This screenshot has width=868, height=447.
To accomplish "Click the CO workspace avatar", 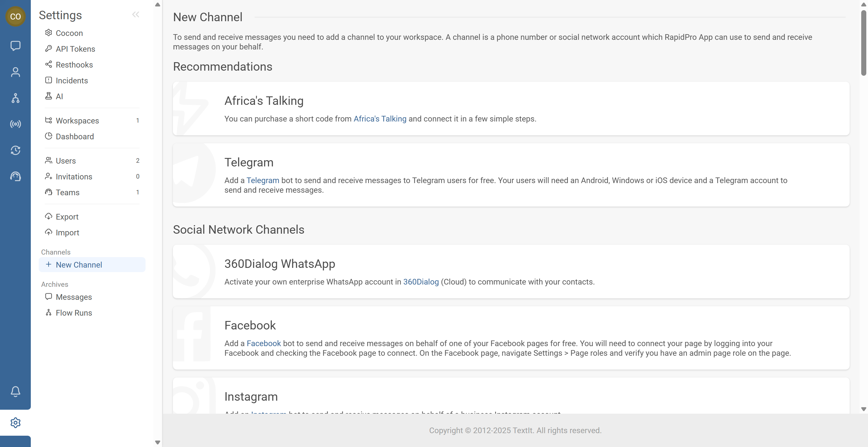I will (16, 16).
